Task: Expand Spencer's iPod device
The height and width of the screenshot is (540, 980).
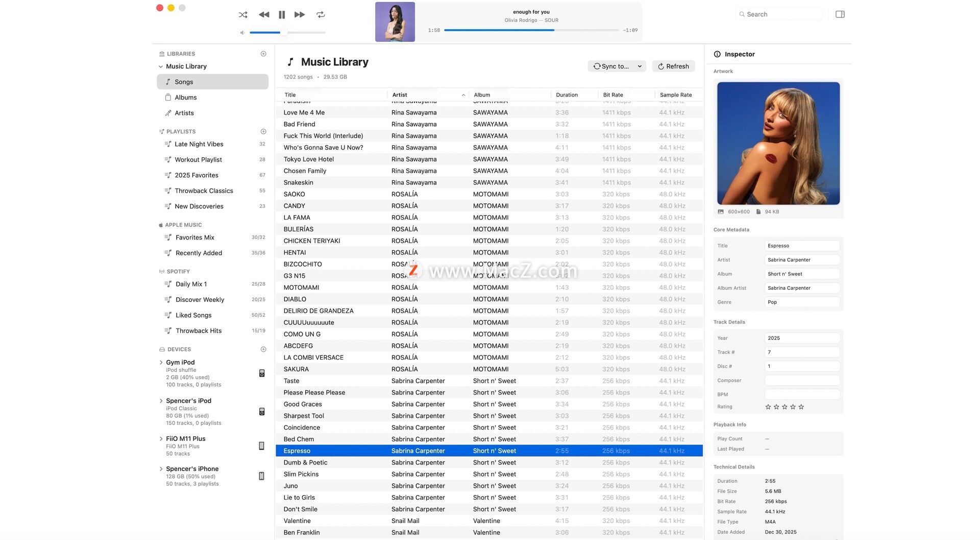Action: 161,401
